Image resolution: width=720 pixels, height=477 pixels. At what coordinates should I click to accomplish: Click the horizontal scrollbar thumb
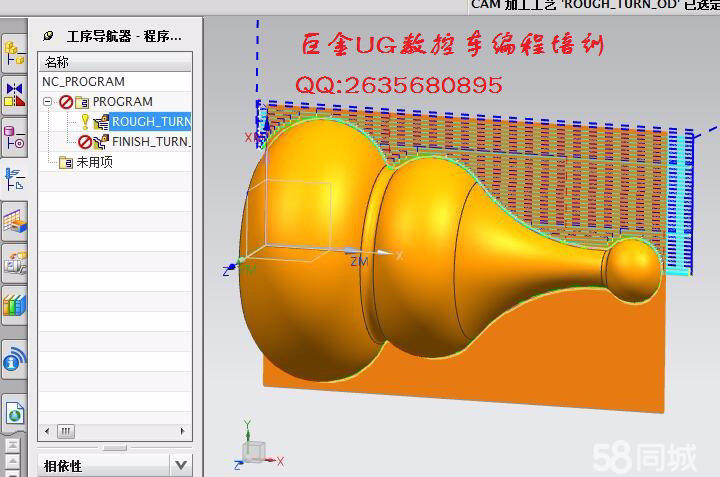pos(66,431)
